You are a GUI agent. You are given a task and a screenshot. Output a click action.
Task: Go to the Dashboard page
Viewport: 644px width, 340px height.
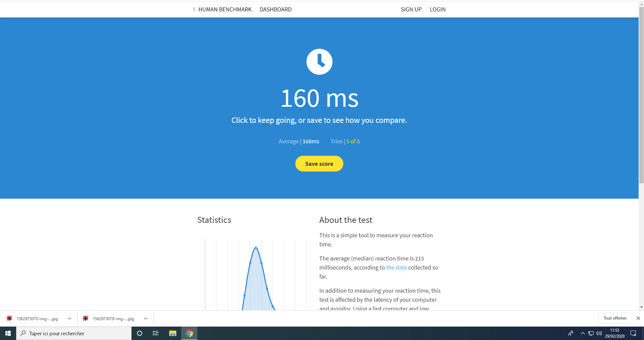click(x=276, y=9)
